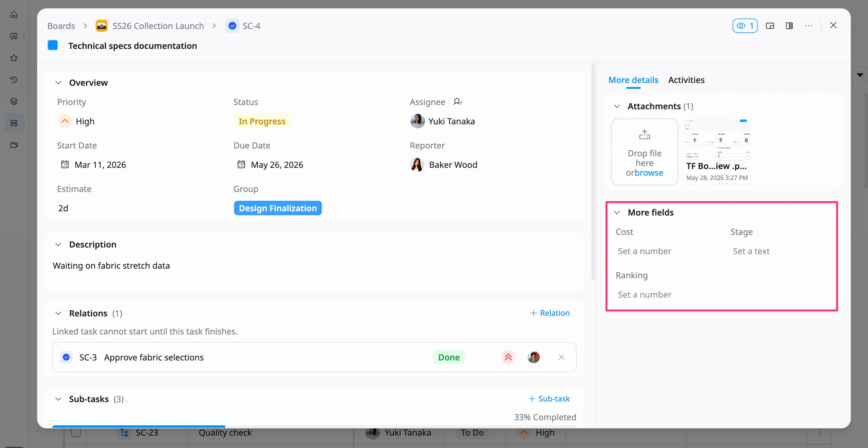Click the browse link to upload
Screen dimensions: 868x448
649,173
